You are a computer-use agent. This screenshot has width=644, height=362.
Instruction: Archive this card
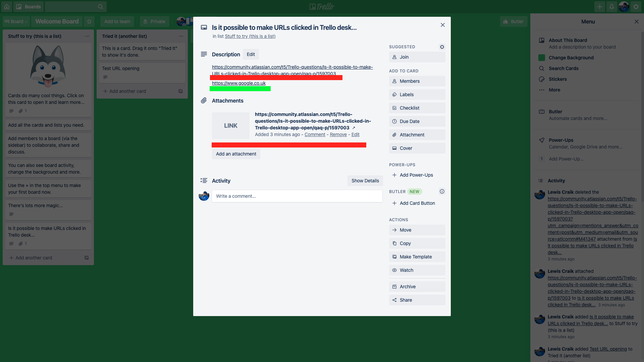coord(417,287)
